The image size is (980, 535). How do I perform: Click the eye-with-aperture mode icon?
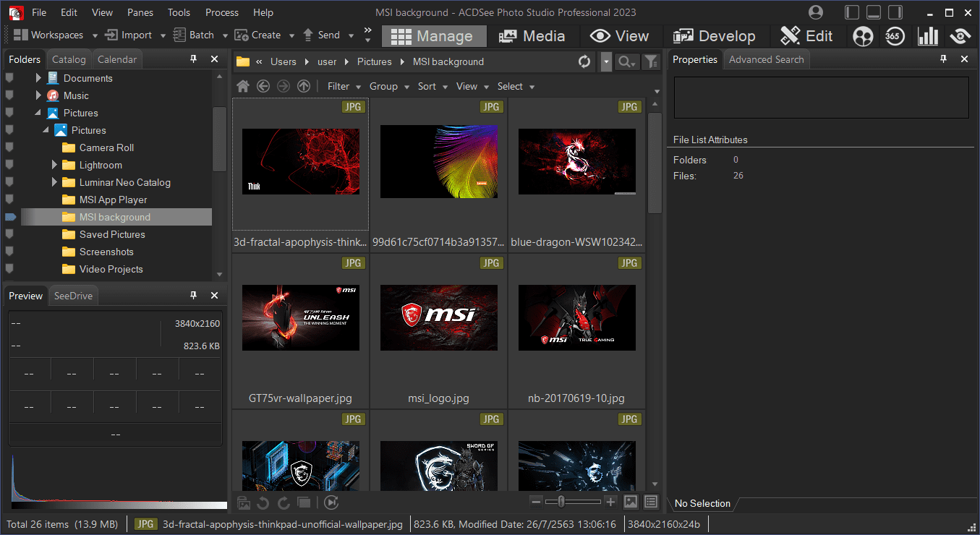coord(960,36)
